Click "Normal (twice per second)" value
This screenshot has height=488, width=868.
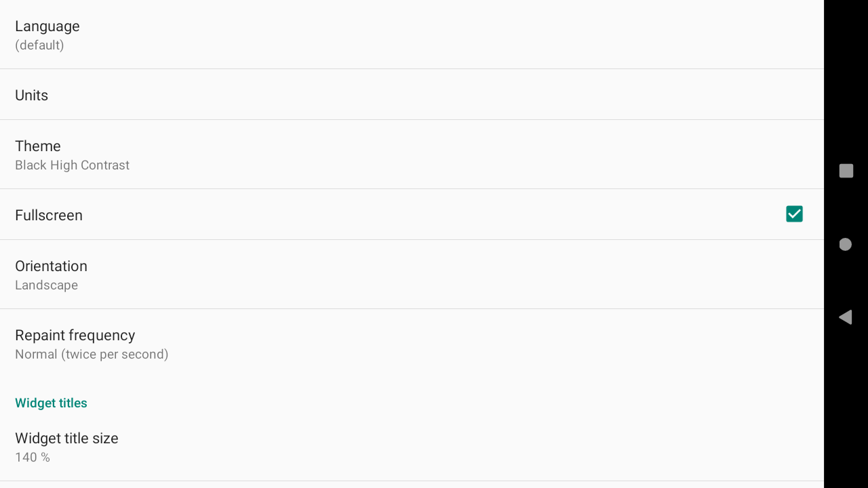[92, 354]
